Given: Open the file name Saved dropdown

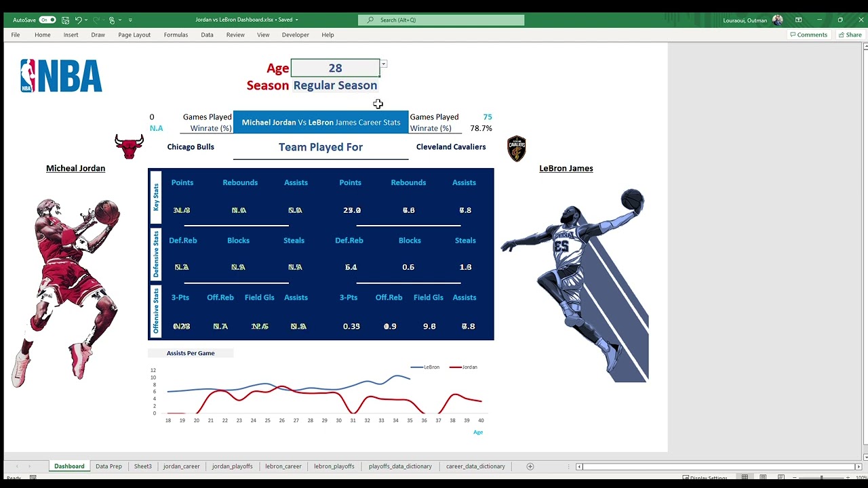Looking at the screenshot, I should [x=296, y=20].
